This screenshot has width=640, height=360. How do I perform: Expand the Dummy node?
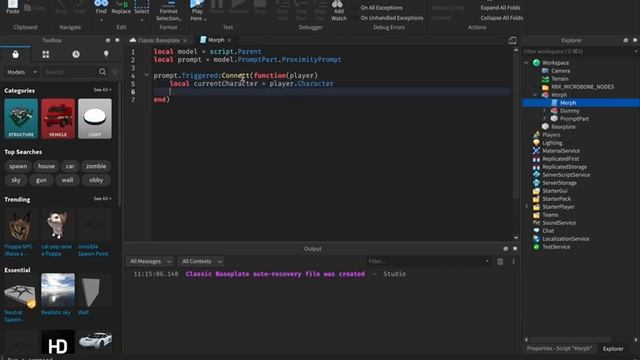(x=544, y=111)
